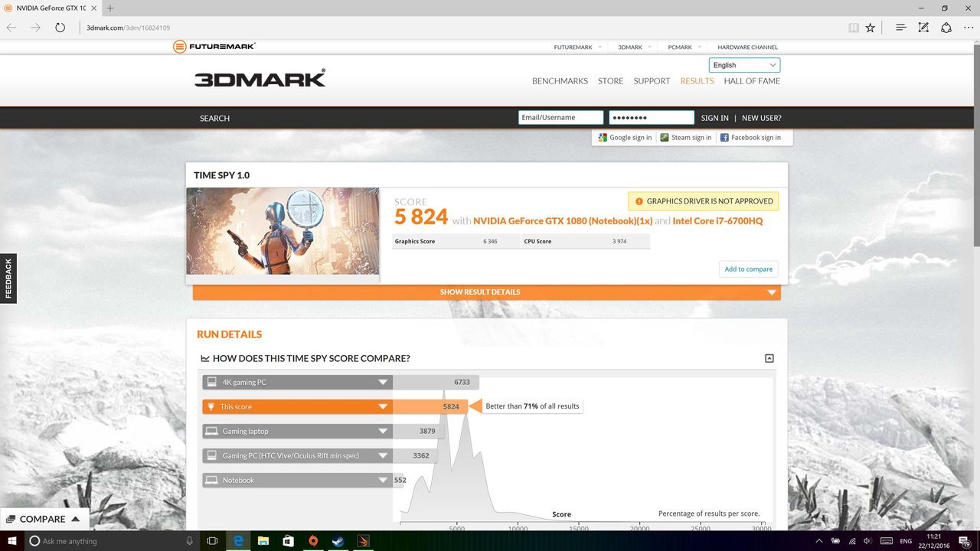The height and width of the screenshot is (551, 980).
Task: Click the Sign In link
Action: (x=715, y=118)
